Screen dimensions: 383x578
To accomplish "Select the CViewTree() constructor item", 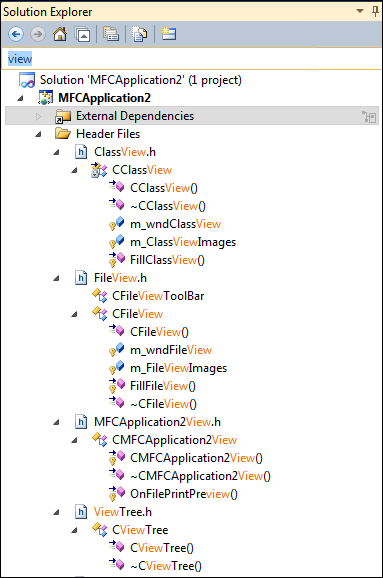I will point(161,548).
